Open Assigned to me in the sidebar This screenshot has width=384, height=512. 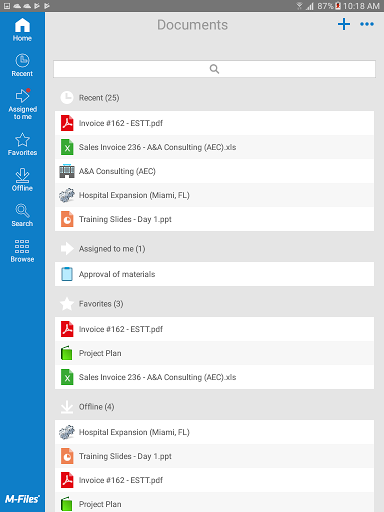pyautogui.click(x=22, y=104)
